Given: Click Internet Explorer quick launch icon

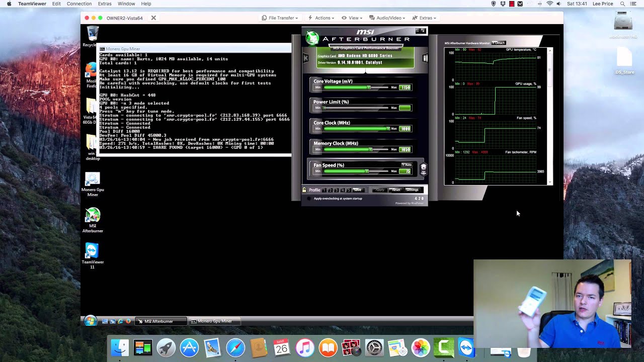Looking at the screenshot, I should pos(120,321).
